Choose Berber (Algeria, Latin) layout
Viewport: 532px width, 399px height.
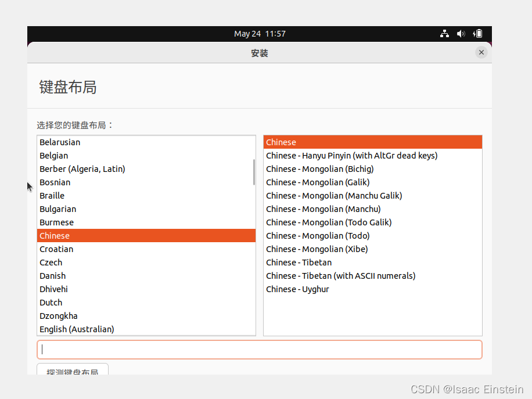click(146, 169)
